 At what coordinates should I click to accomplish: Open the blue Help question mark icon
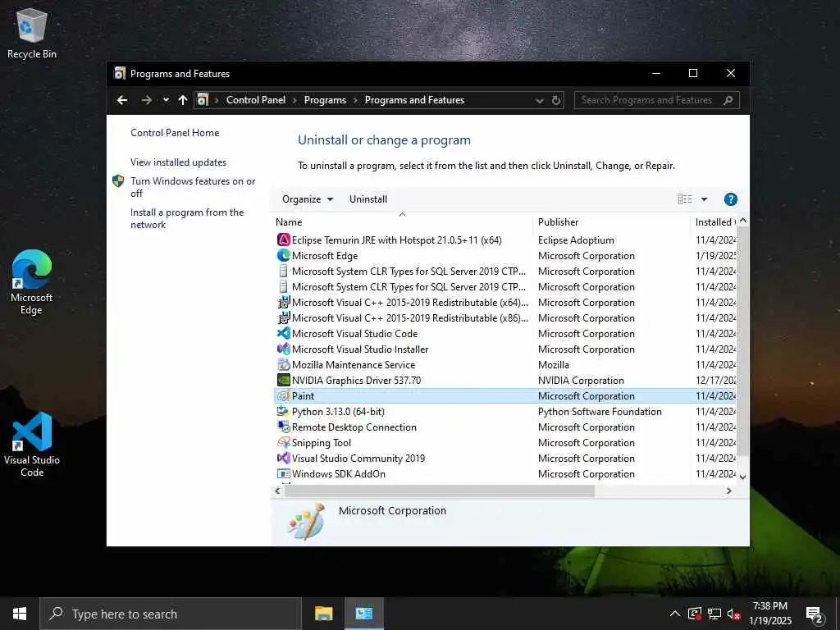click(x=730, y=199)
